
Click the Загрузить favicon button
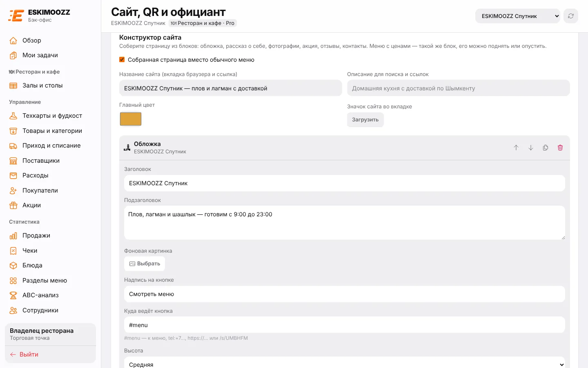365,120
